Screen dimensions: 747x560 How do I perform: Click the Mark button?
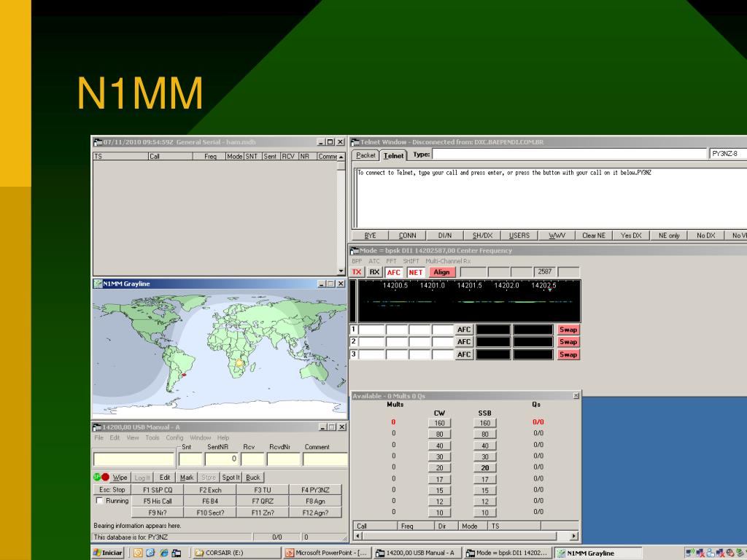(x=187, y=477)
